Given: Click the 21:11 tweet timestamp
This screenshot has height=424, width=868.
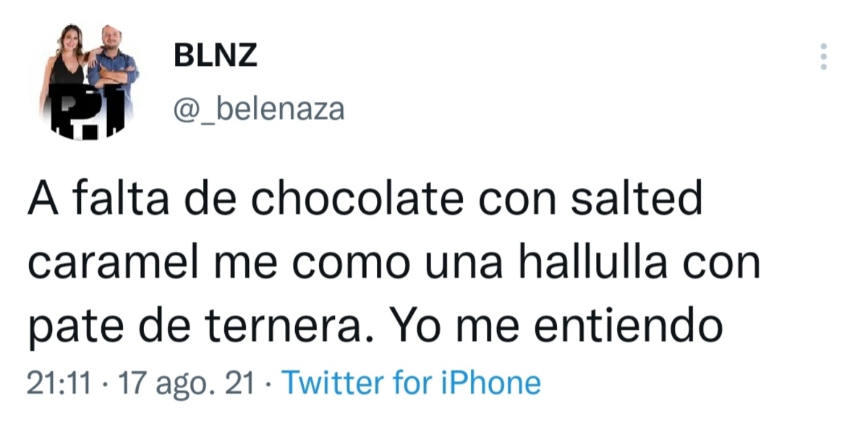Looking at the screenshot, I should pyautogui.click(x=59, y=383).
